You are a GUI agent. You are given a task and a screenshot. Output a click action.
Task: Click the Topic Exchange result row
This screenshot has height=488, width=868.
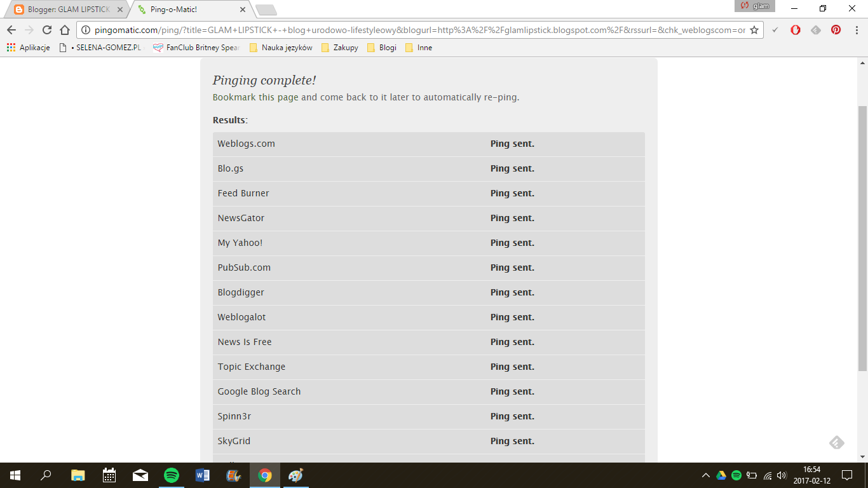click(429, 367)
